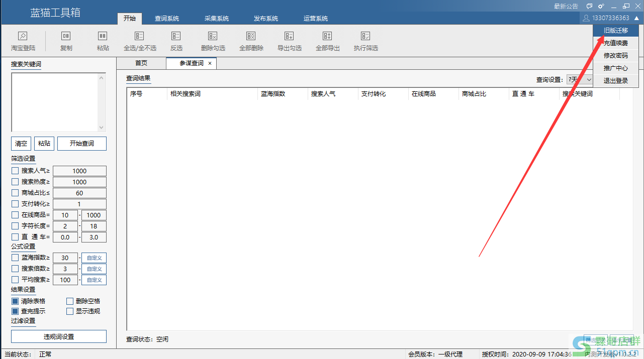Click the 搜索关键词 text input area
This screenshot has width=644, height=359.
tap(54, 102)
